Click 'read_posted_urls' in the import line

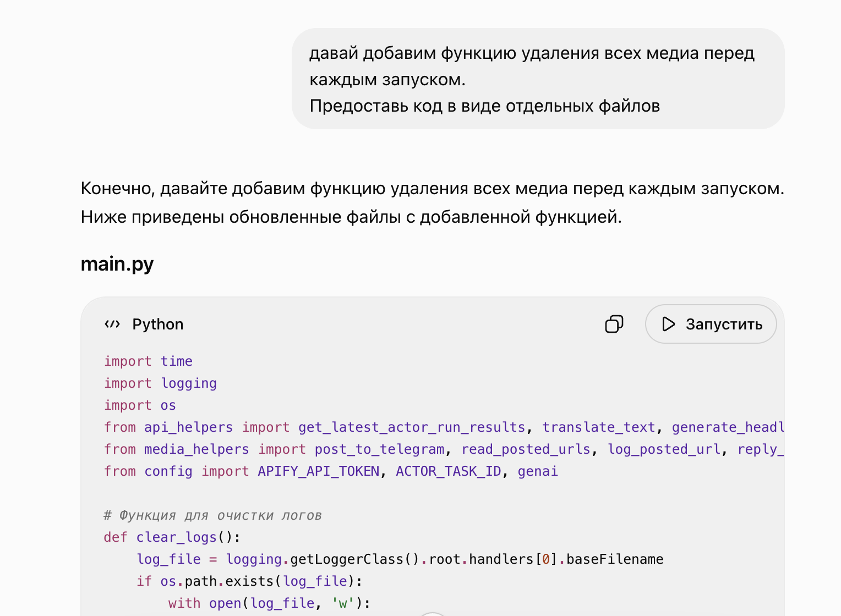(526, 449)
